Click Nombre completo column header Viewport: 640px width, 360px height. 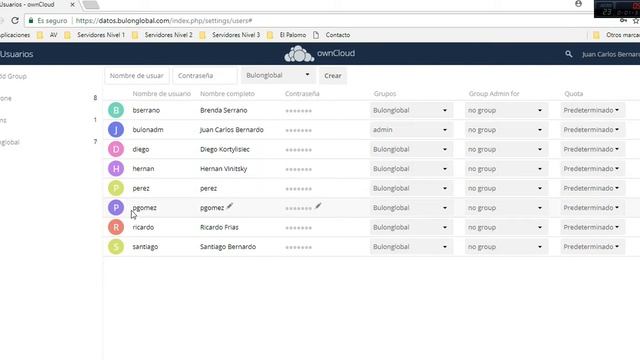pyautogui.click(x=227, y=93)
